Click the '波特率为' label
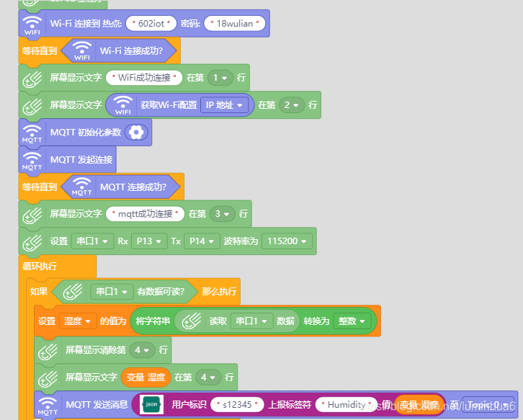 (x=241, y=241)
